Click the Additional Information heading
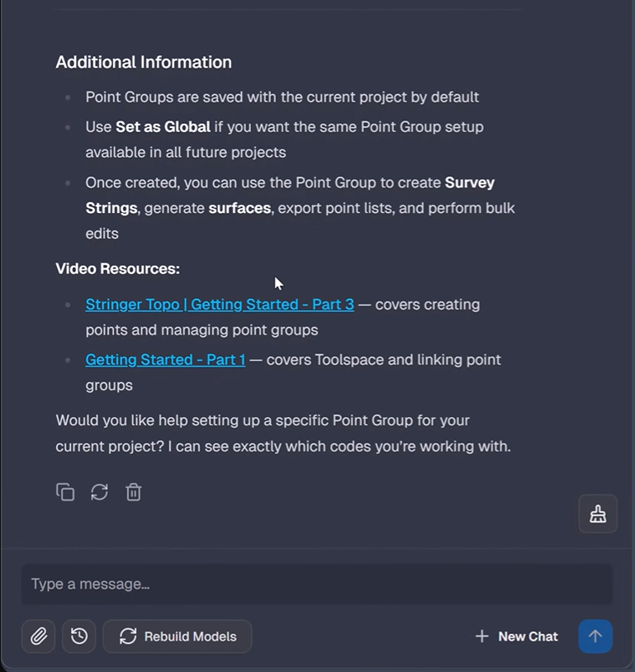The width and height of the screenshot is (635, 672). [x=144, y=62]
